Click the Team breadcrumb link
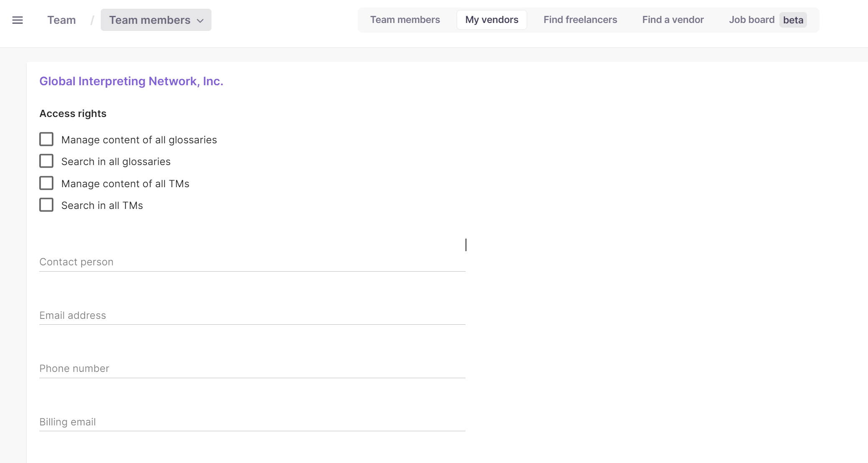 [61, 20]
